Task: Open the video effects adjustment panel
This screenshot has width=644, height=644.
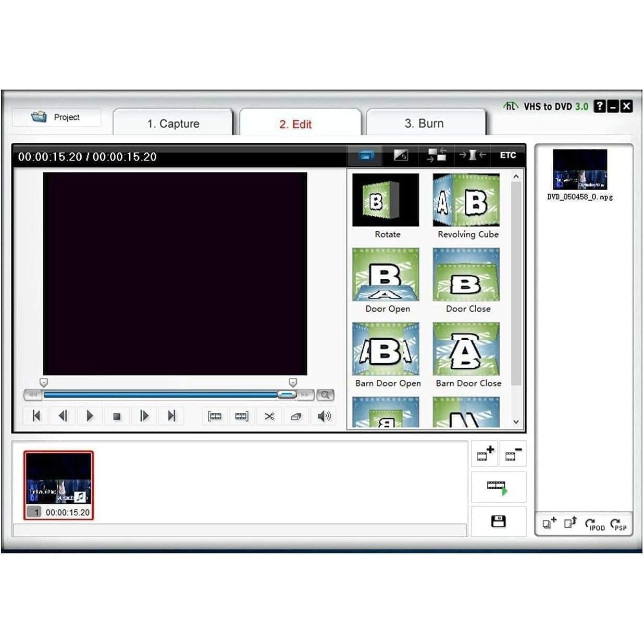Action: pos(401,155)
